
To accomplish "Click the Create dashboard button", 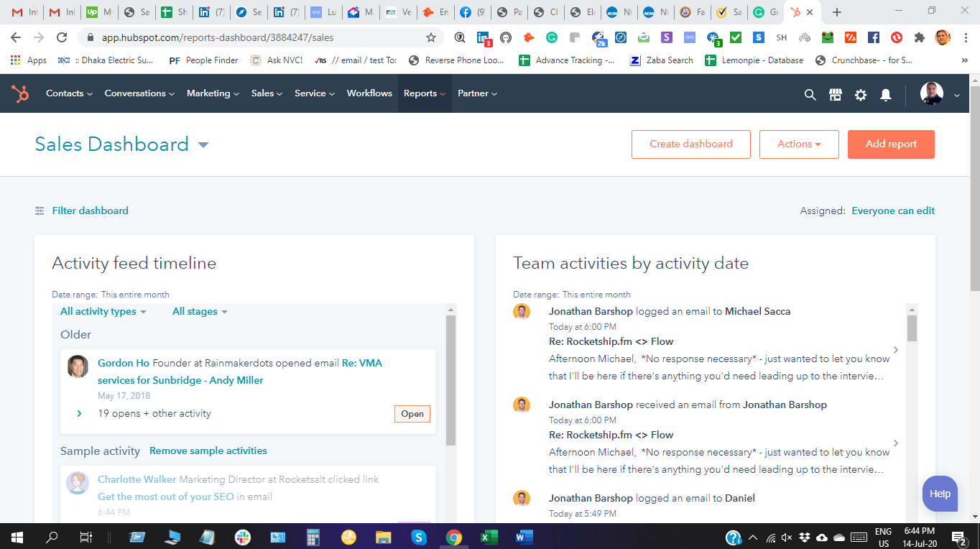I will pos(690,144).
